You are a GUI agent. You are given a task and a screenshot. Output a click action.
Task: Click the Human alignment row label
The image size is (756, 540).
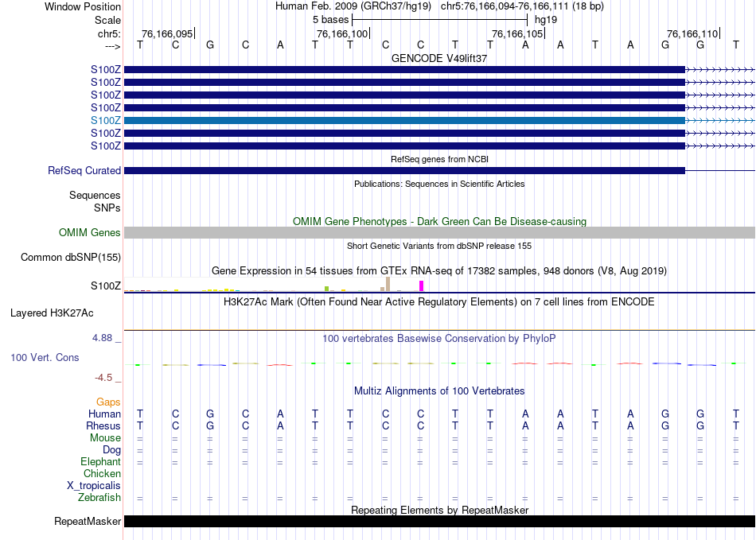tap(104, 414)
